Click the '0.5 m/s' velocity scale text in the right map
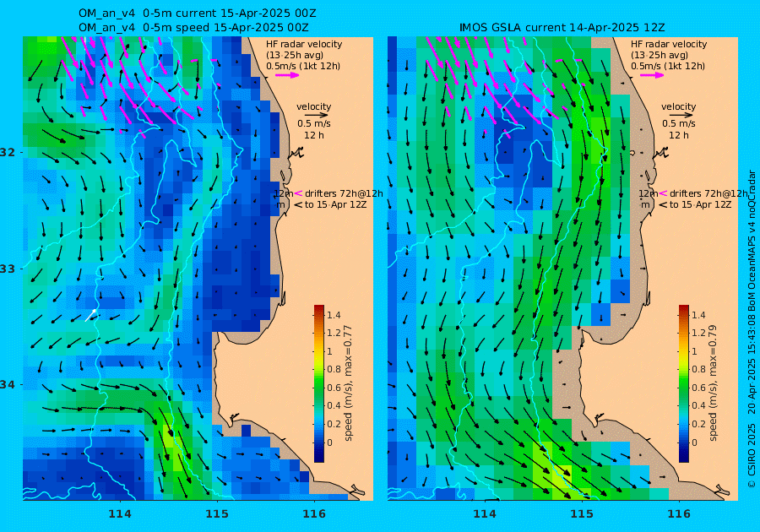 679,124
